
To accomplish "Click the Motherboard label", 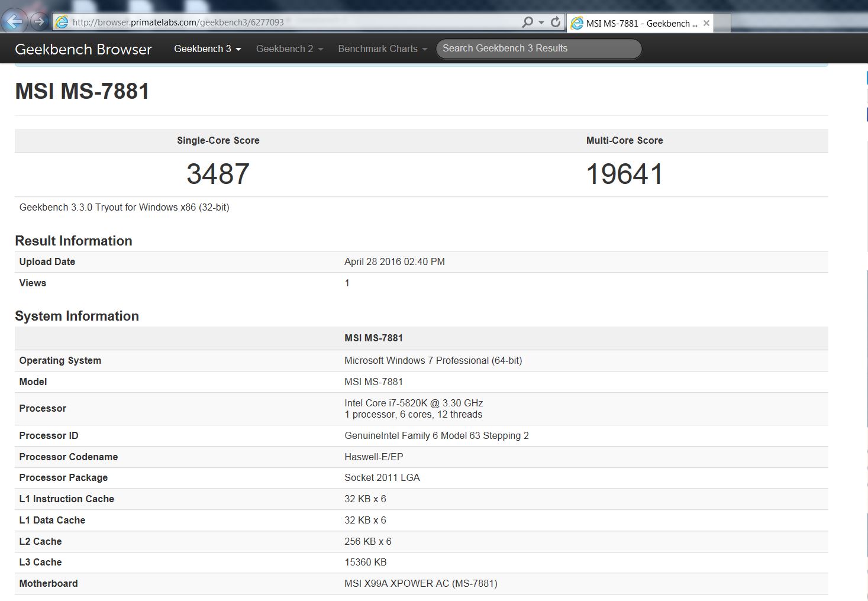I will (x=49, y=583).
